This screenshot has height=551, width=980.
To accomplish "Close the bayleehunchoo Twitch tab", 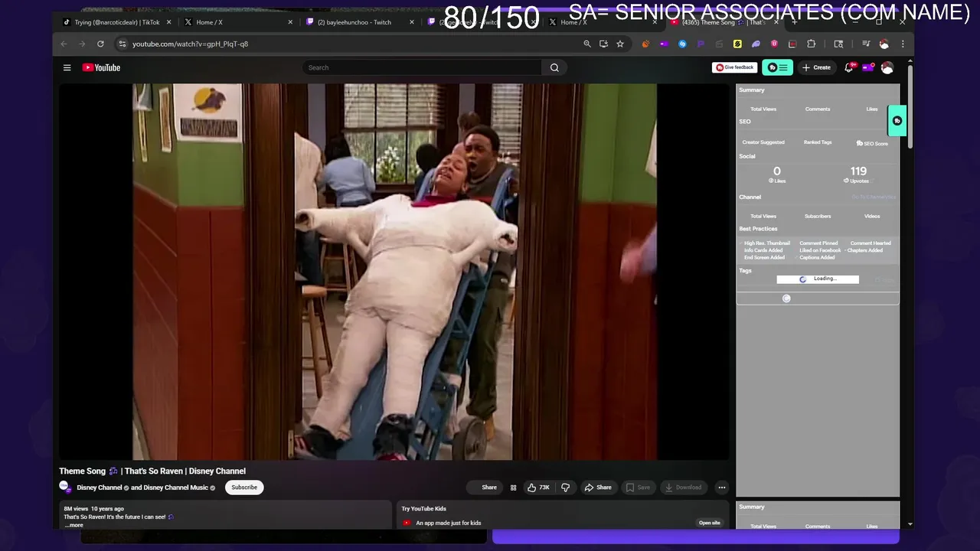I will coord(411,22).
